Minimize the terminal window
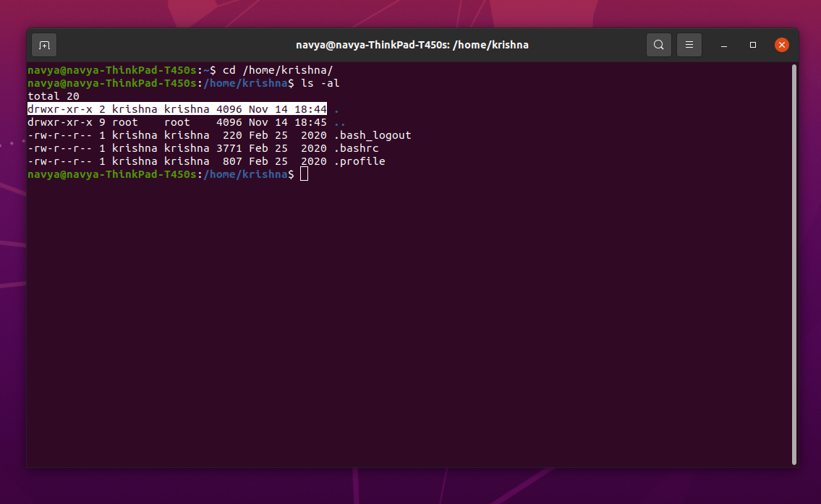Image resolution: width=821 pixels, height=504 pixels. pyautogui.click(x=724, y=45)
